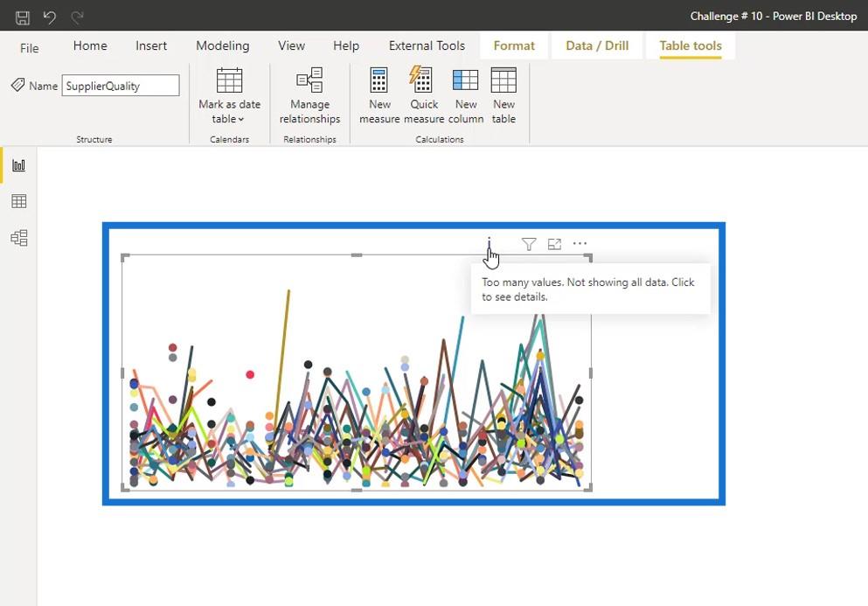
Task: Open the View tab
Action: (x=291, y=46)
